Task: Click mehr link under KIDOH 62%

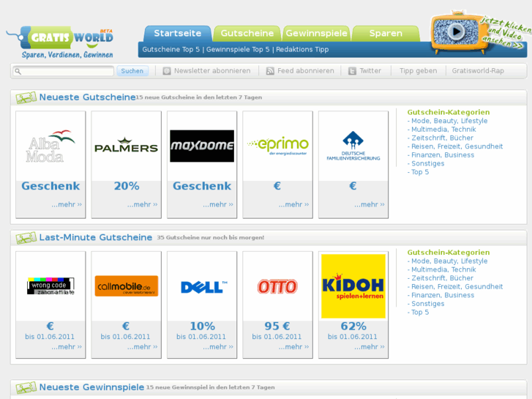Action: pos(369,347)
